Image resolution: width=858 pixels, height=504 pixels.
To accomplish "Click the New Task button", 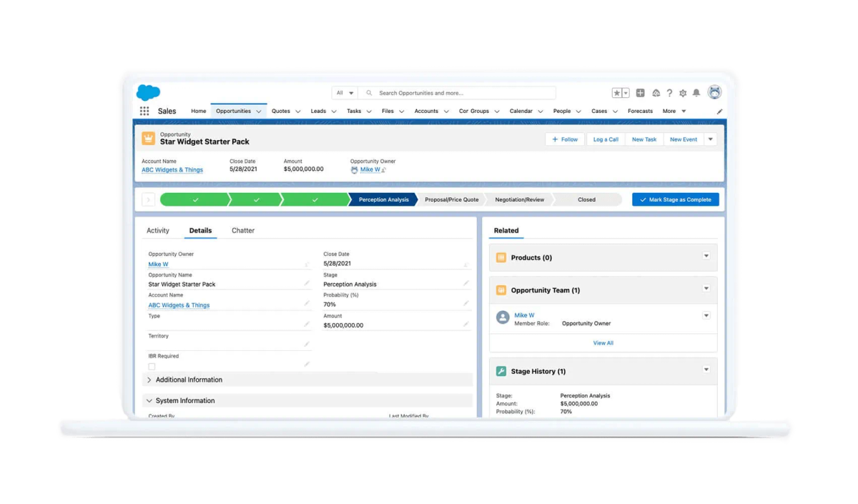I will [644, 139].
